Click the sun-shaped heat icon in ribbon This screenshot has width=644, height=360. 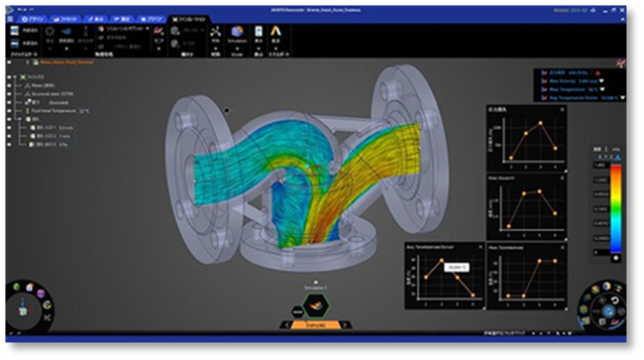click(x=50, y=32)
